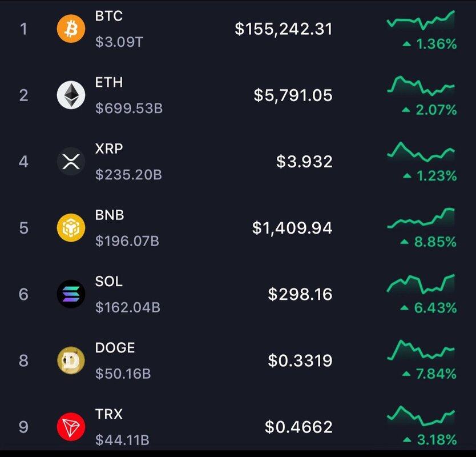
Task: Select the XRP logo icon
Action: 71,161
